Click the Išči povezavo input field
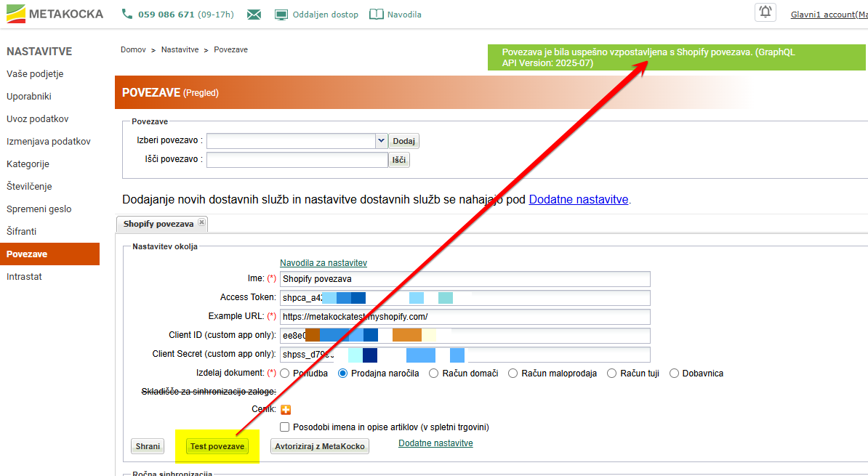This screenshot has width=868, height=476. tap(297, 160)
